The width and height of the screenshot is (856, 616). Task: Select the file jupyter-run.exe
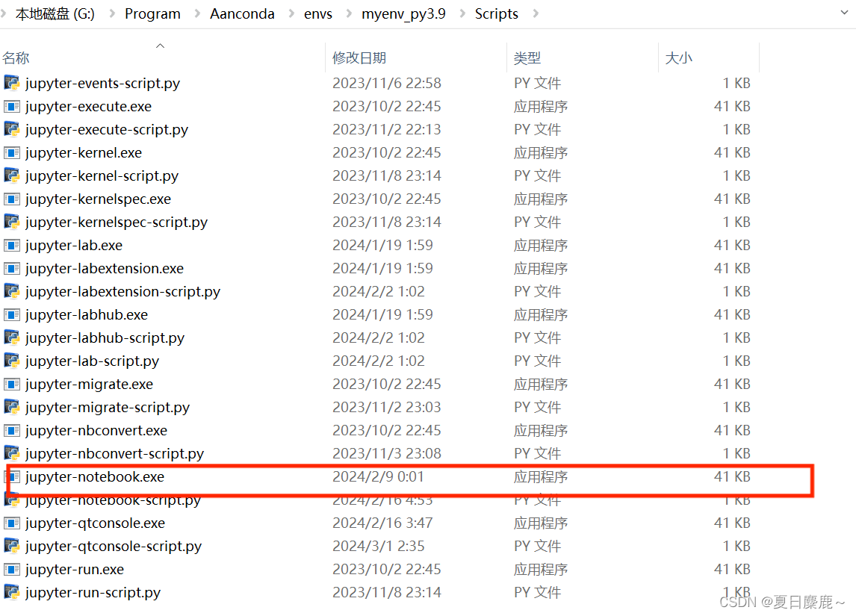(x=75, y=569)
